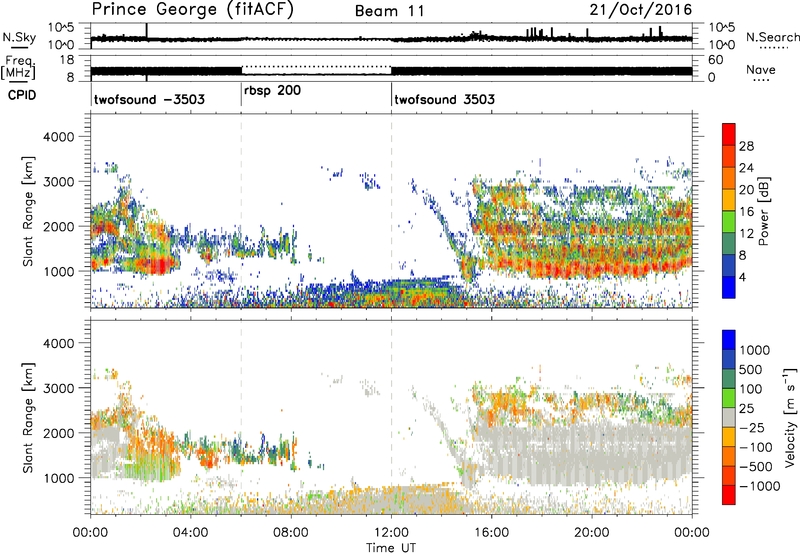
Task: Click the "Time UT" axis title
Action: 391,547
